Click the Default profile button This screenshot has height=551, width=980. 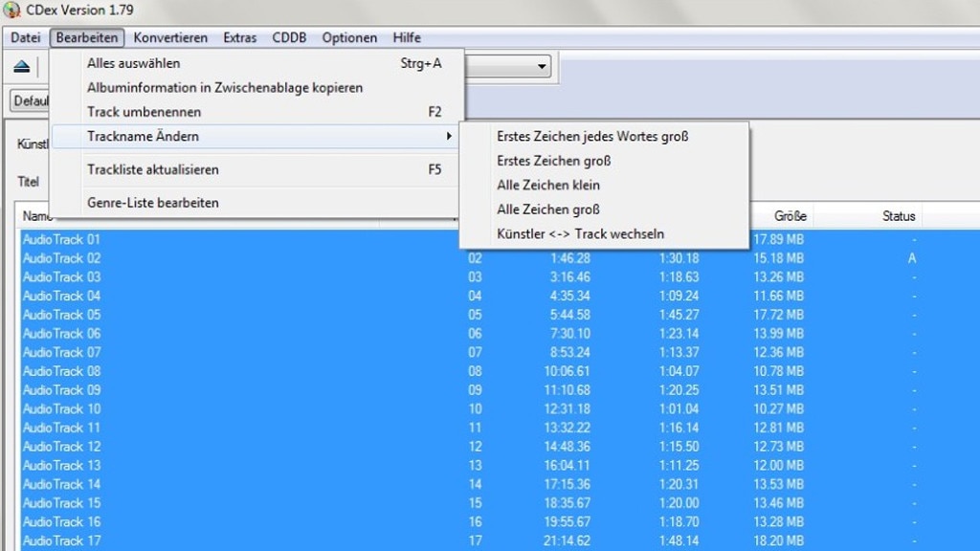pyautogui.click(x=32, y=100)
